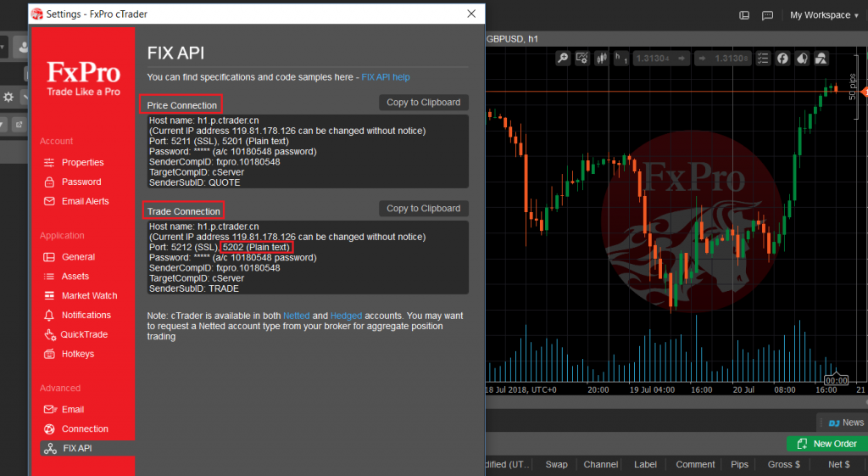Click the 1.31304 sell price button

[x=659, y=59]
